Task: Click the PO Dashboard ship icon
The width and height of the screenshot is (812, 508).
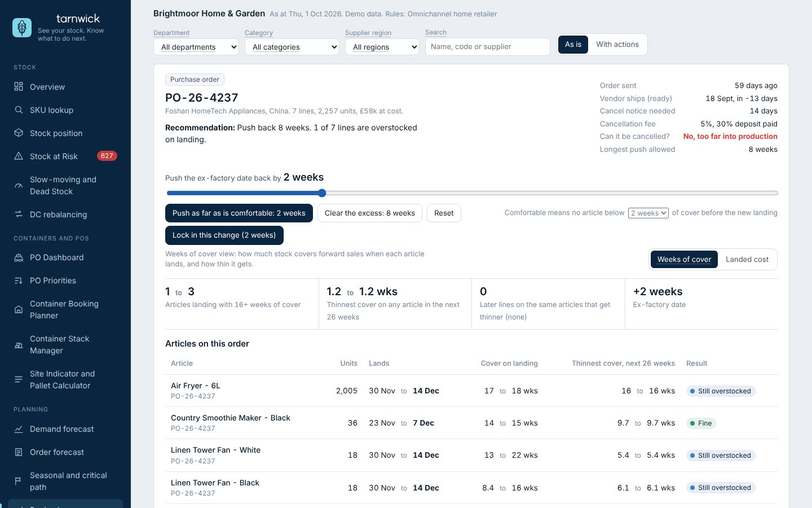Action: (x=19, y=257)
